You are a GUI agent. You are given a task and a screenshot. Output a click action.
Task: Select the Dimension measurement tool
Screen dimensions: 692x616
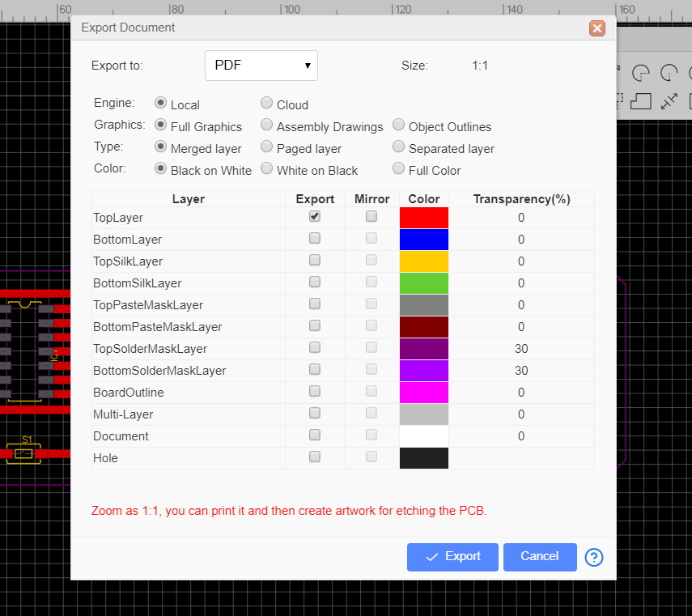tap(669, 101)
